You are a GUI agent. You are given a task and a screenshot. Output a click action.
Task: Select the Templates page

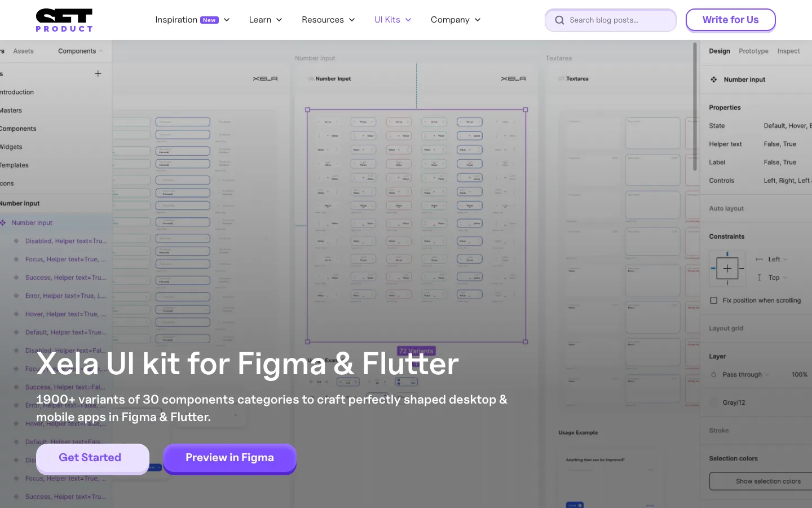(15, 165)
